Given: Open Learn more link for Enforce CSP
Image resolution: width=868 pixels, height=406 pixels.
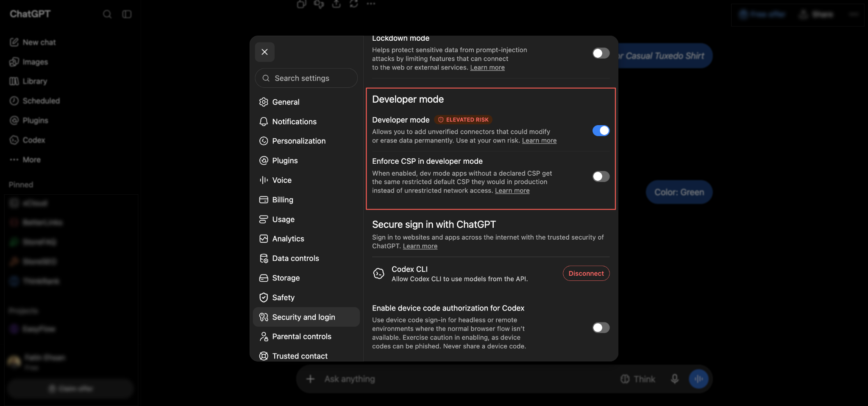Looking at the screenshot, I should point(512,190).
